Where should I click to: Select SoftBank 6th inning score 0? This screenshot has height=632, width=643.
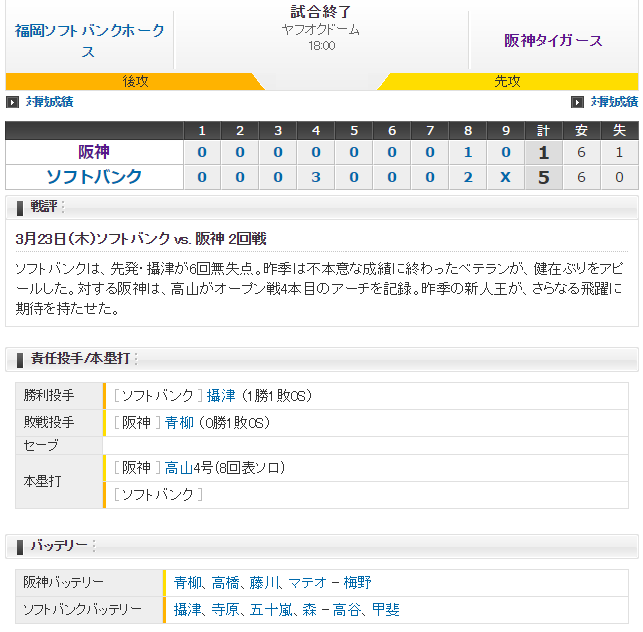[392, 177]
